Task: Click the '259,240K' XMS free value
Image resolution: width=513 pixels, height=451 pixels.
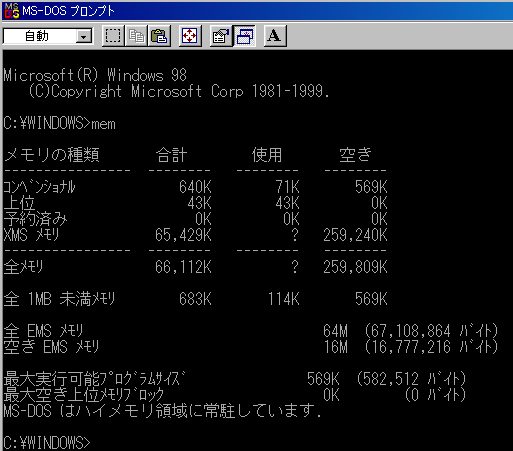Action: [355, 235]
